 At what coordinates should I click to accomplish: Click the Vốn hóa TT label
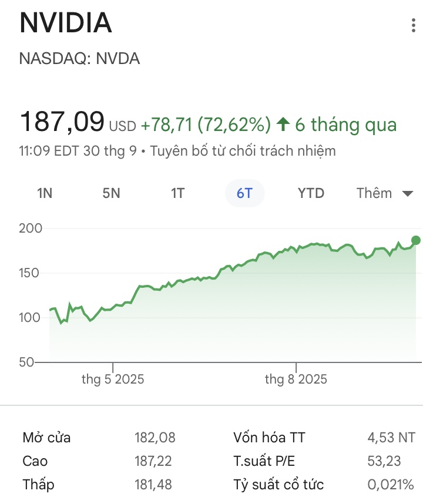click(269, 438)
